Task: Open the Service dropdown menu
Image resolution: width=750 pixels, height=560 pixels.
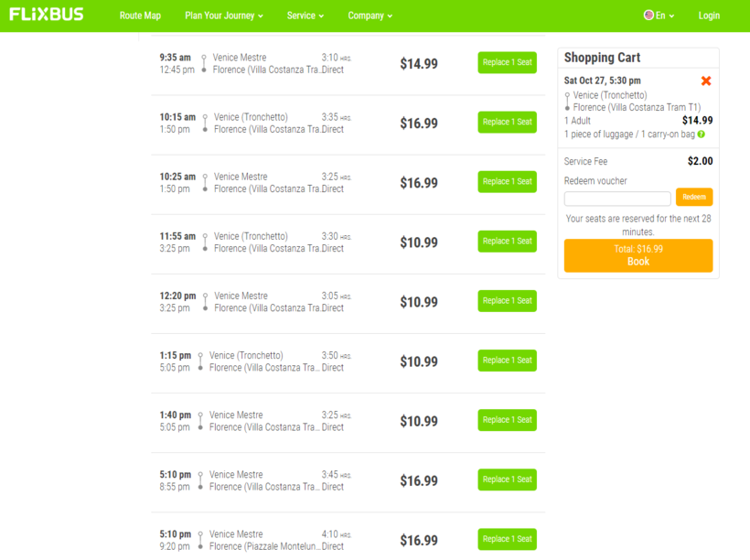Action: tap(305, 16)
